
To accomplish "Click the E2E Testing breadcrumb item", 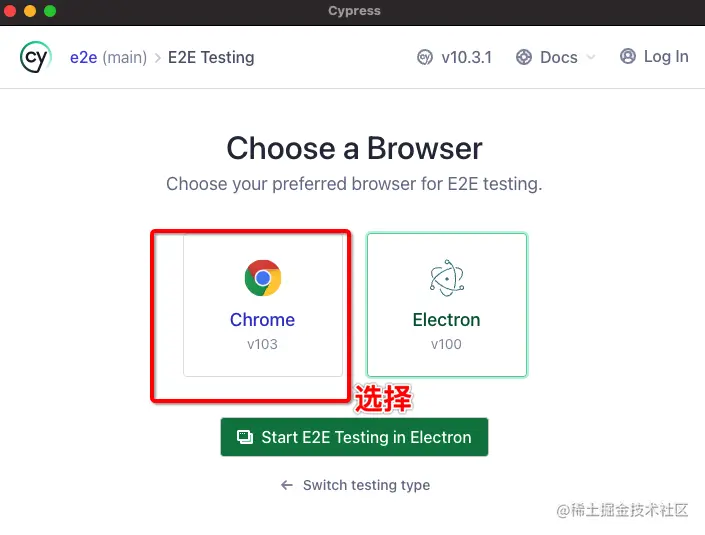I will [x=211, y=57].
